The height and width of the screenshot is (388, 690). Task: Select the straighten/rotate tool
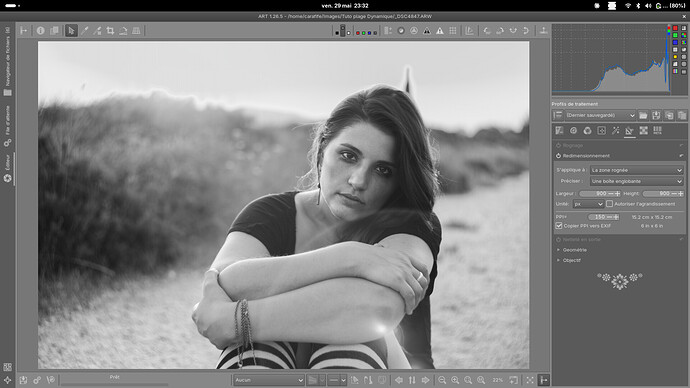(x=123, y=30)
